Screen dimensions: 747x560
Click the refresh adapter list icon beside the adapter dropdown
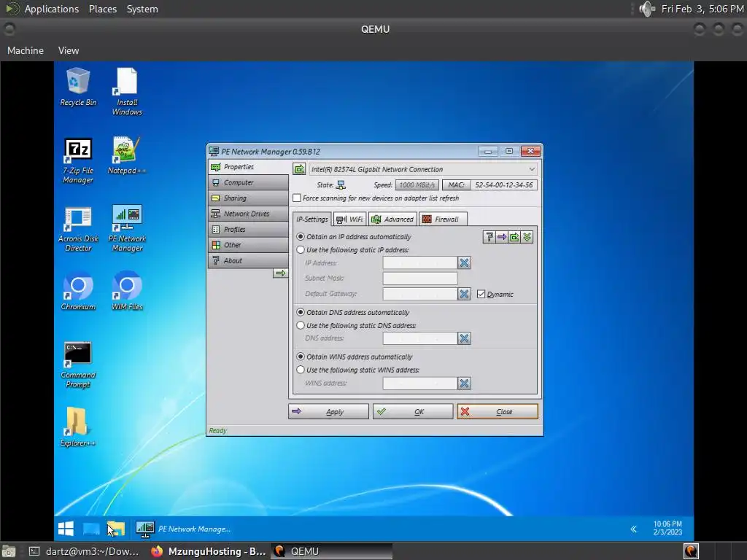point(299,169)
